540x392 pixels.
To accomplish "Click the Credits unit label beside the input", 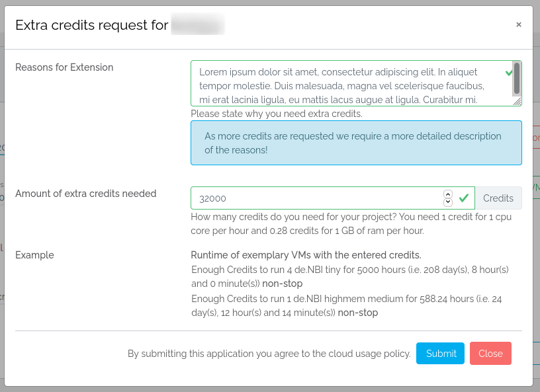I will (x=498, y=198).
